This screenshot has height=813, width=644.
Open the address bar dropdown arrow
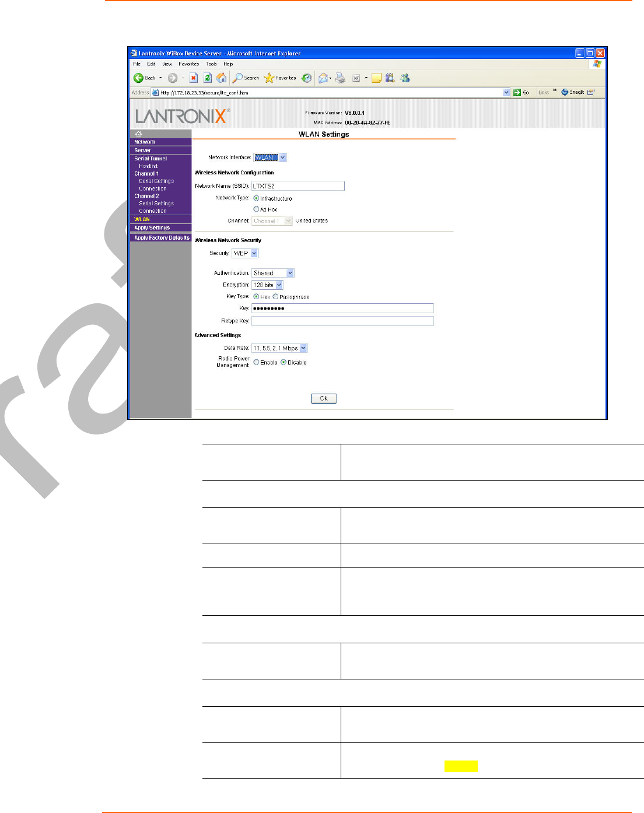pyautogui.click(x=506, y=92)
